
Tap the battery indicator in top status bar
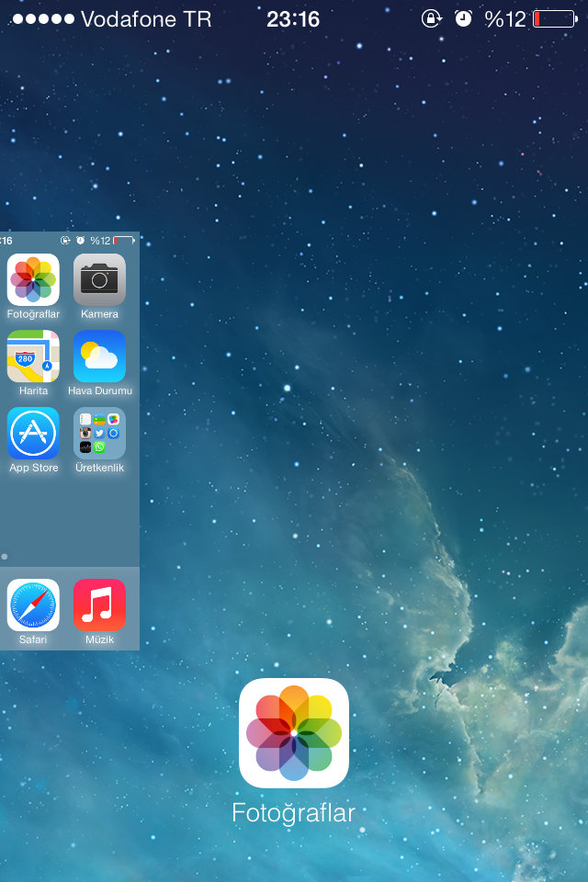(x=555, y=19)
